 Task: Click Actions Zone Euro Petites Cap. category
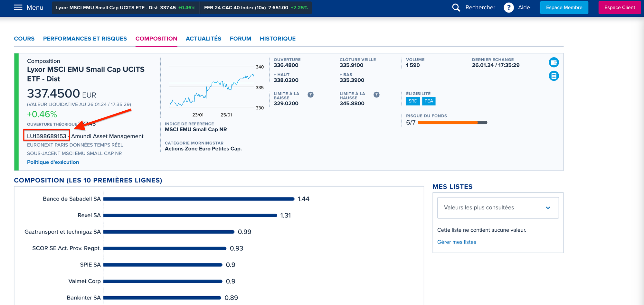coord(203,149)
